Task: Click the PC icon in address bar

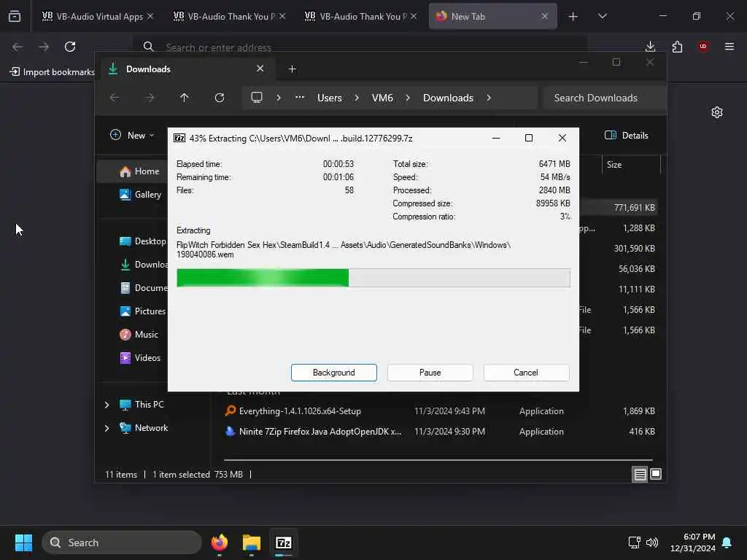Action: pos(257,98)
